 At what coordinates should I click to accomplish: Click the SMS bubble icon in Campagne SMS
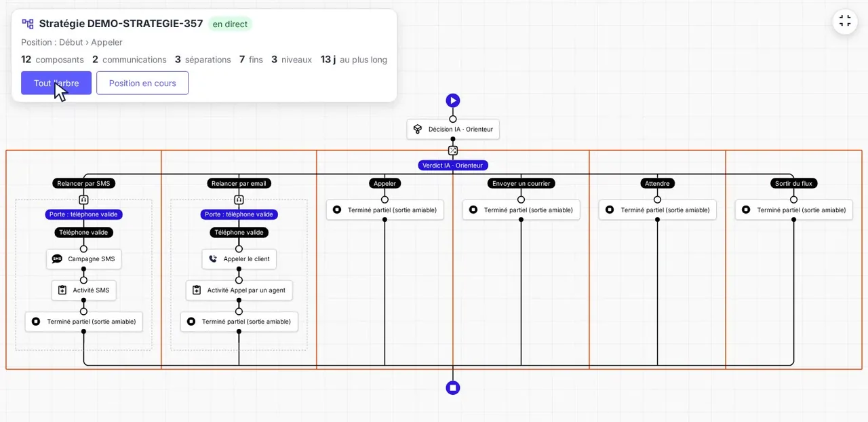point(57,258)
